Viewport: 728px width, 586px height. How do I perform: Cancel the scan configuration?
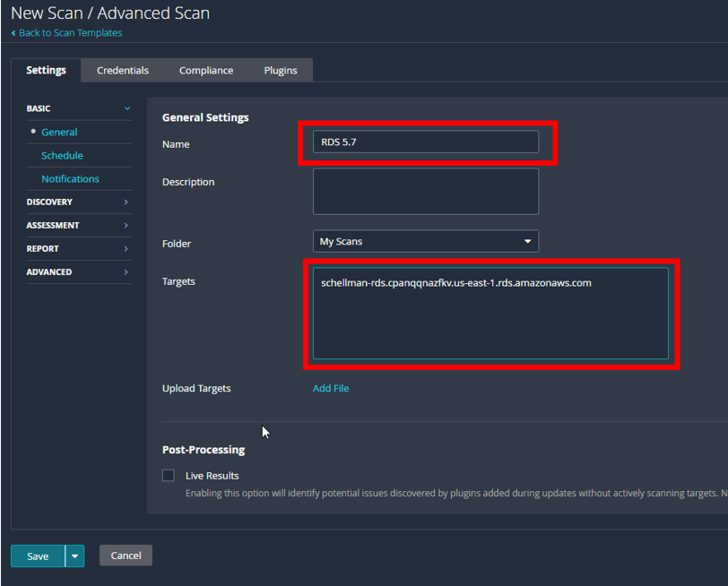[126, 556]
